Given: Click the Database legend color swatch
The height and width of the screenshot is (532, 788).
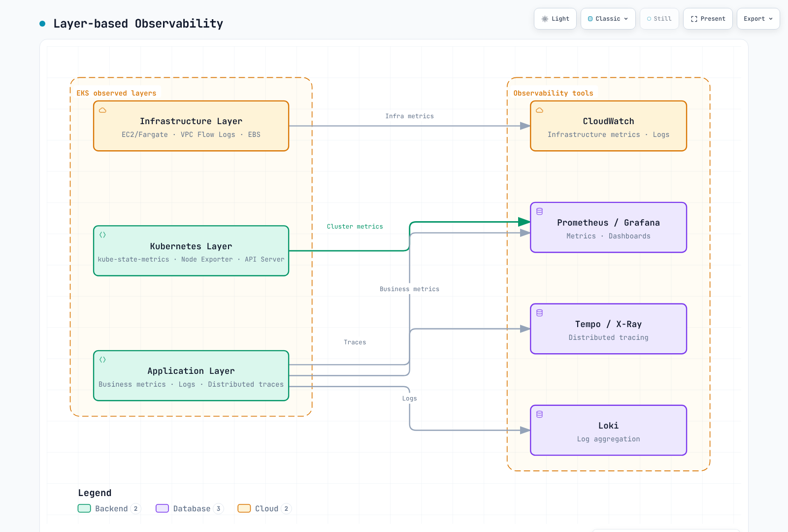Looking at the screenshot, I should click(162, 508).
